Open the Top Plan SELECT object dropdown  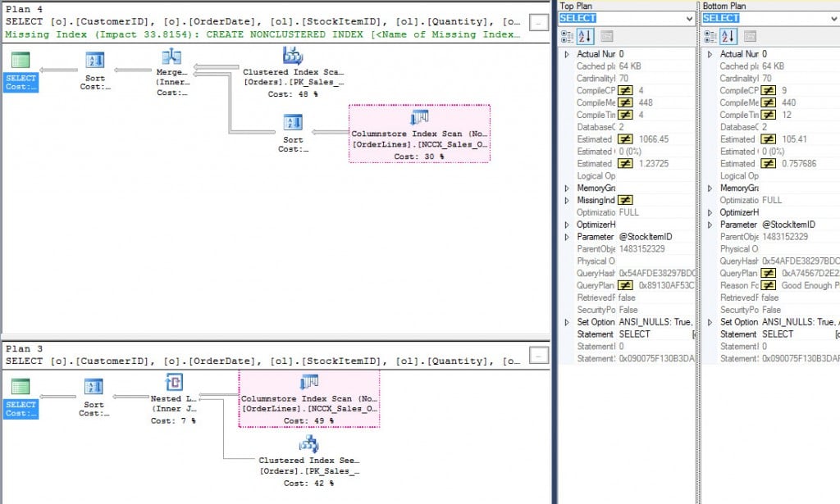pyautogui.click(x=687, y=18)
